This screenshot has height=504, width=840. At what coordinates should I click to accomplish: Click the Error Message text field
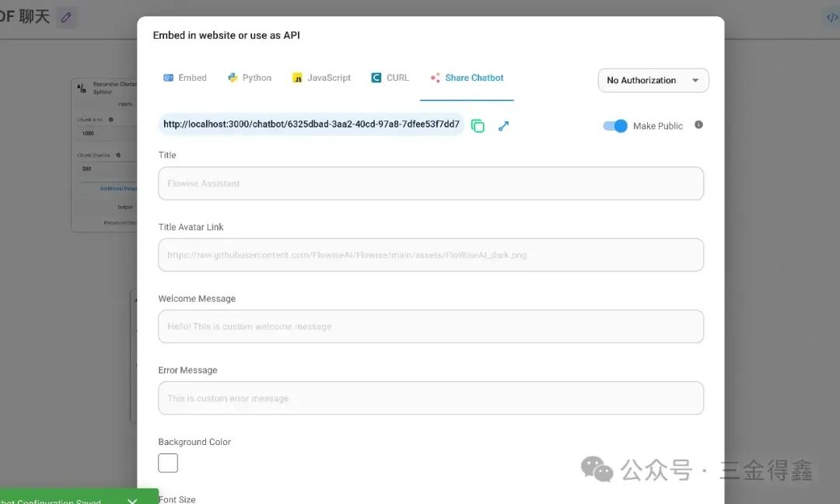tap(430, 398)
